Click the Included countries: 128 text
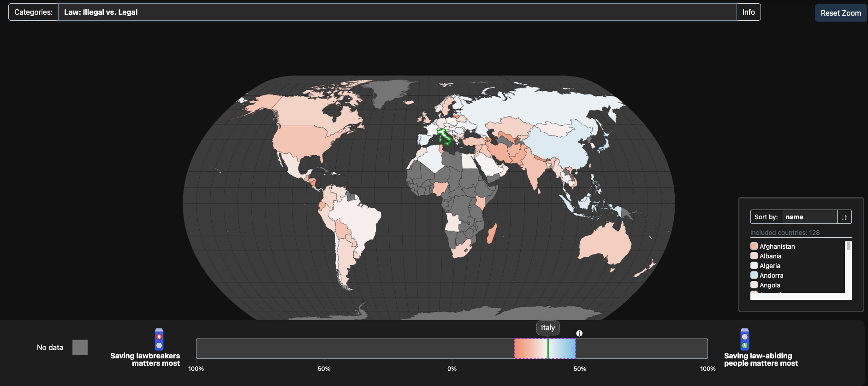Viewport: 868px width, 386px height. coord(785,233)
